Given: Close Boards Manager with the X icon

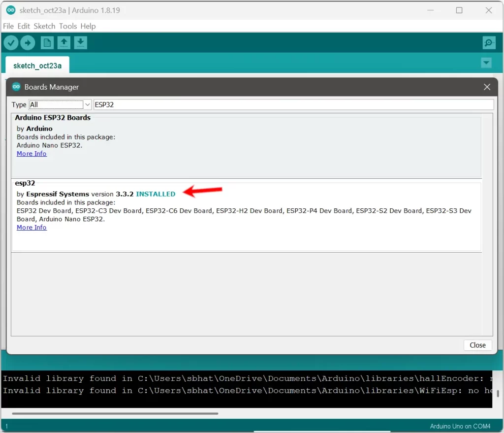Looking at the screenshot, I should point(487,87).
